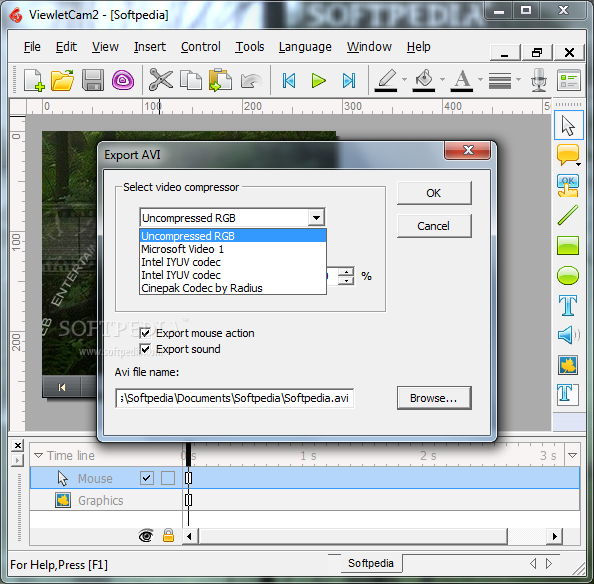Select the green line drawing tool
The image size is (594, 584).
(x=568, y=215)
